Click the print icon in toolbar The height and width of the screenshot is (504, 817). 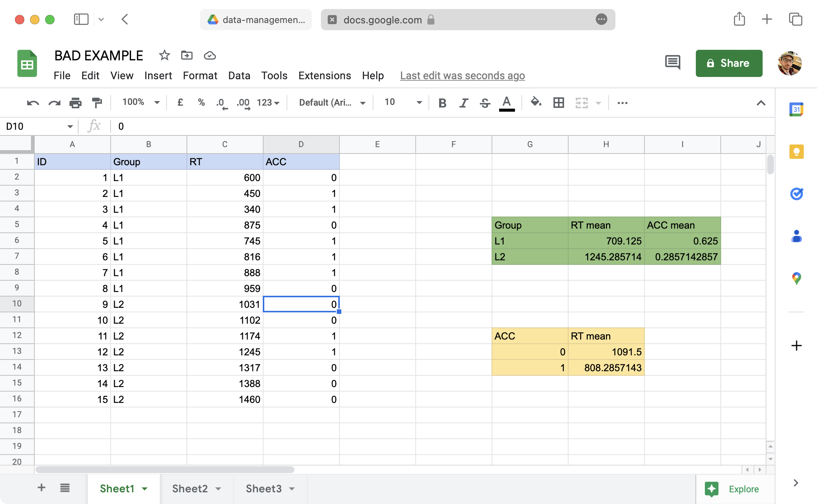point(76,103)
